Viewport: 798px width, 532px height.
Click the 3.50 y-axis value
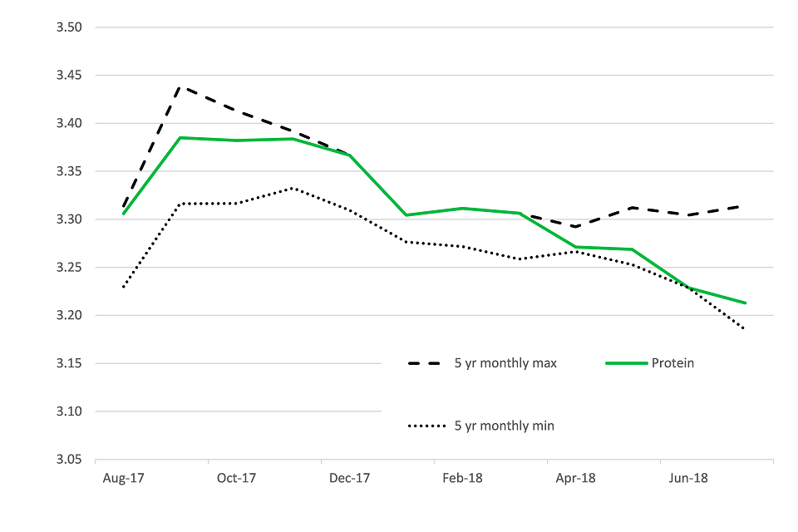(68, 27)
